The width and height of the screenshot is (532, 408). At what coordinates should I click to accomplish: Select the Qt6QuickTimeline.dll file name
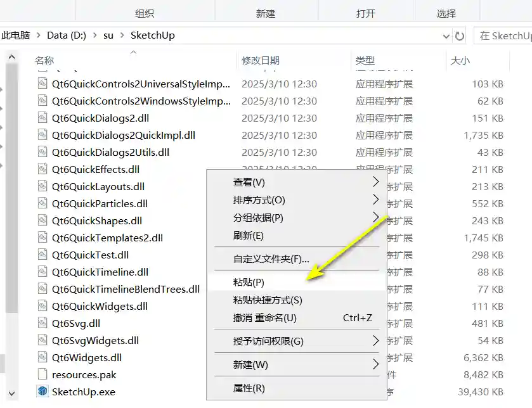pyautogui.click(x=100, y=272)
